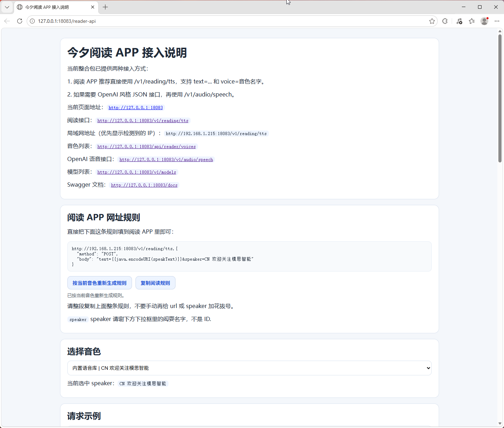Select the 今夕阅读 APP 接入说明 tab
This screenshot has width=504, height=428.
pyautogui.click(x=53, y=7)
